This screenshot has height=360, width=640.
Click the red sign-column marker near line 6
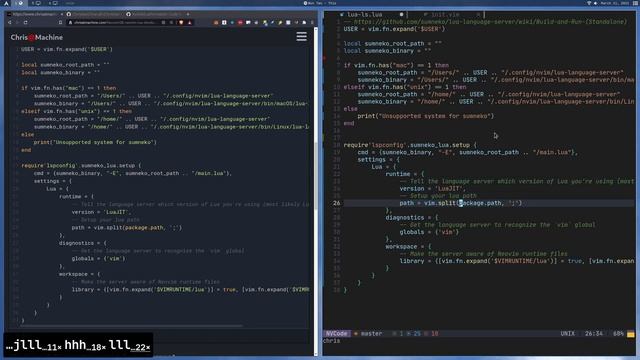tap(325, 58)
